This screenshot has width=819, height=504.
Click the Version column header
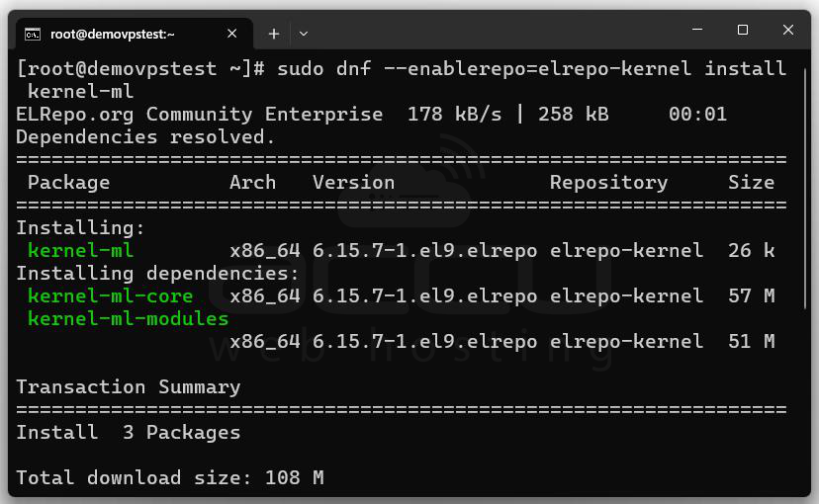coord(353,183)
